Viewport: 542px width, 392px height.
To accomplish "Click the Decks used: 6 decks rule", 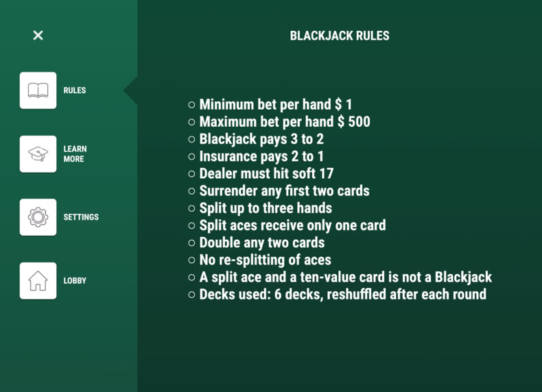I will coord(343,294).
